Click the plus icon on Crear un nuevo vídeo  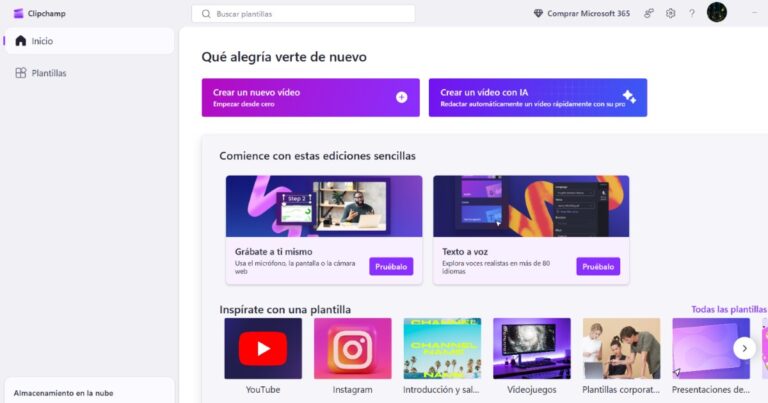pos(402,97)
